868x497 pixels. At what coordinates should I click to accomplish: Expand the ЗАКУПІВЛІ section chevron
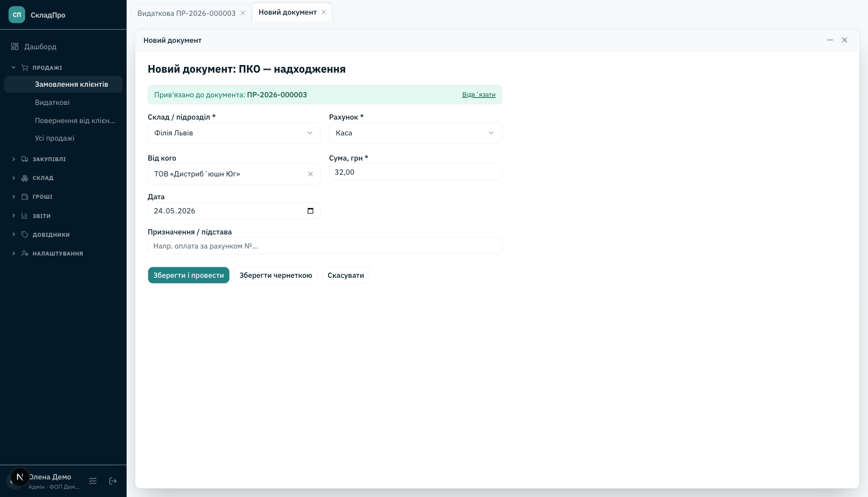(x=13, y=159)
